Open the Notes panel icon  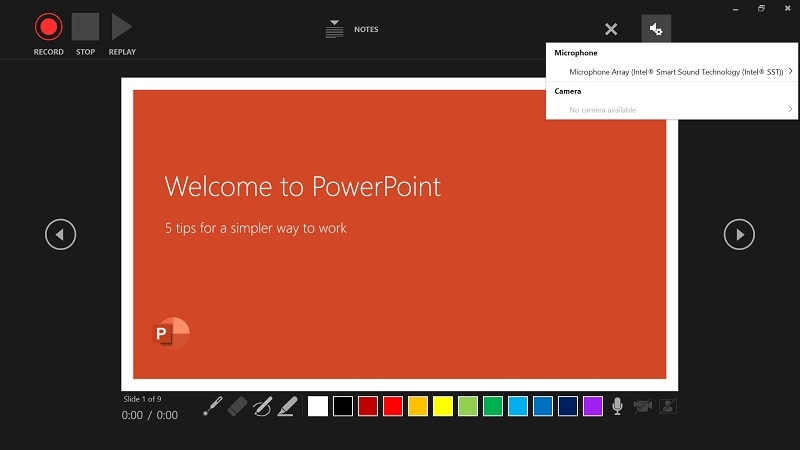334,29
